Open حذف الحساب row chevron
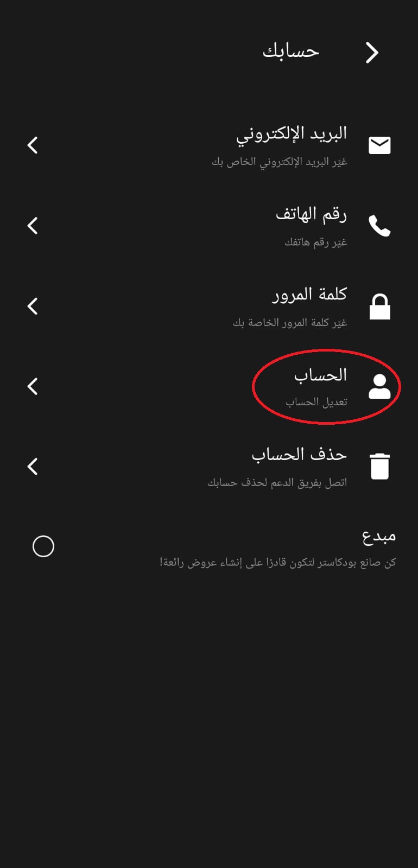This screenshot has height=868, width=418. pyautogui.click(x=33, y=467)
